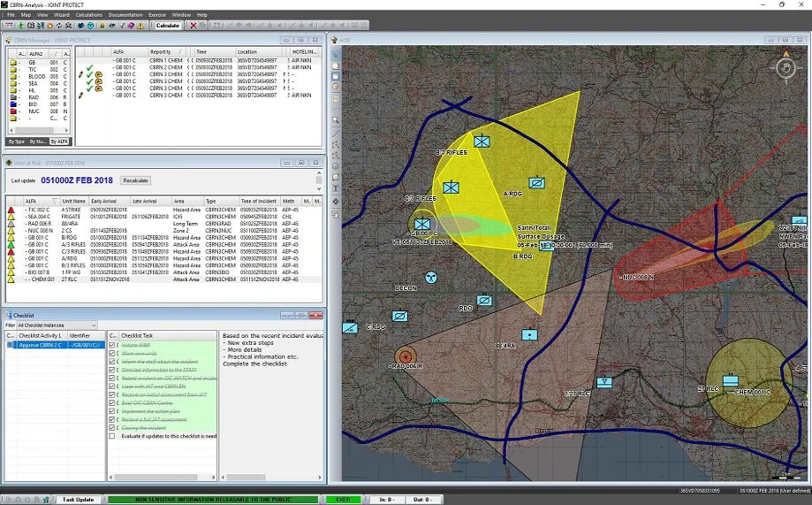The width and height of the screenshot is (812, 505).
Task: Uncheck 'Inform the staff about the incident' task
Action: (x=112, y=362)
